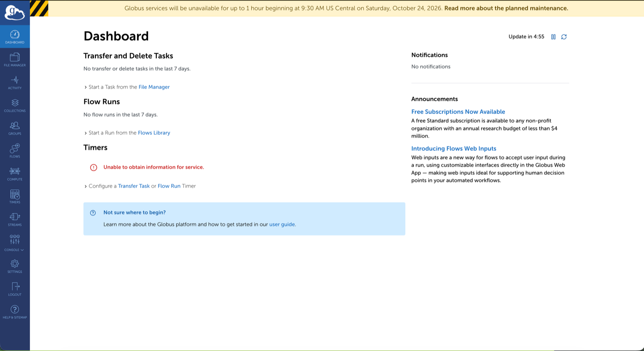The image size is (644, 351).
Task: Pause the dashboard auto-update timer
Action: click(x=553, y=37)
